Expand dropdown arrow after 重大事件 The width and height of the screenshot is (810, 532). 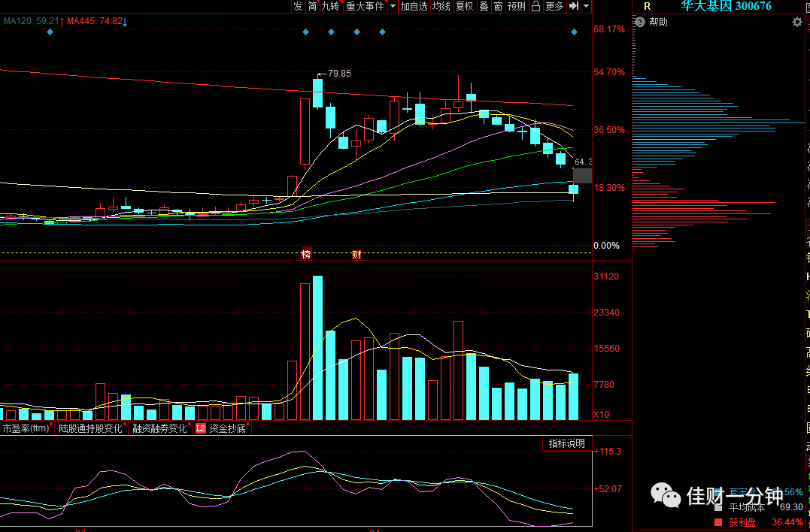coord(393,6)
